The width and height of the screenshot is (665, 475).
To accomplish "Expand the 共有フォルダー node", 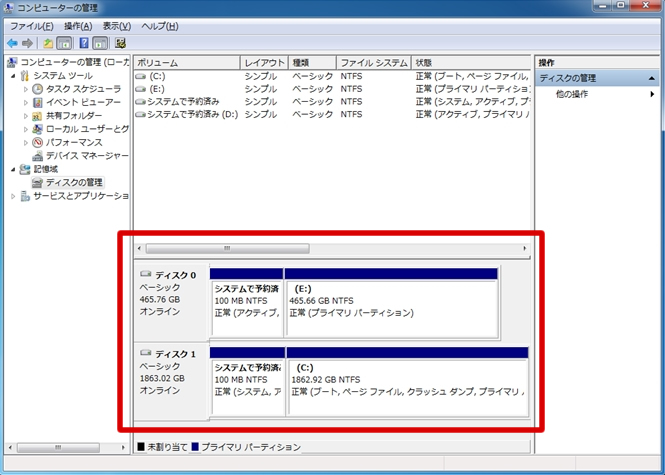I will pos(25,116).
